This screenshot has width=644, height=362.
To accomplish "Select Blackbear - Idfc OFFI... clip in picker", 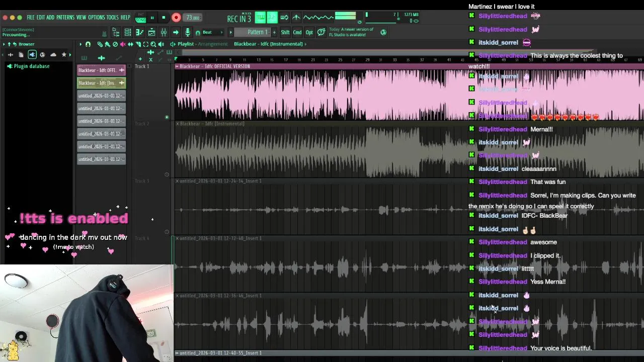I will click(102, 70).
